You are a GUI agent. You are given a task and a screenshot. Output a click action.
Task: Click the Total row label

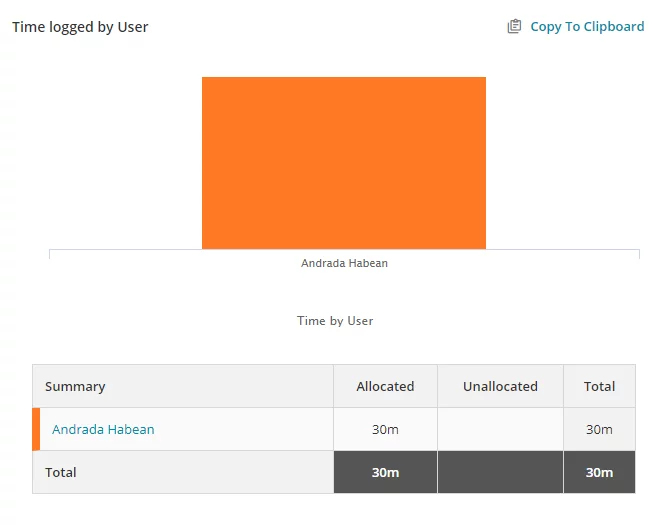pos(61,472)
